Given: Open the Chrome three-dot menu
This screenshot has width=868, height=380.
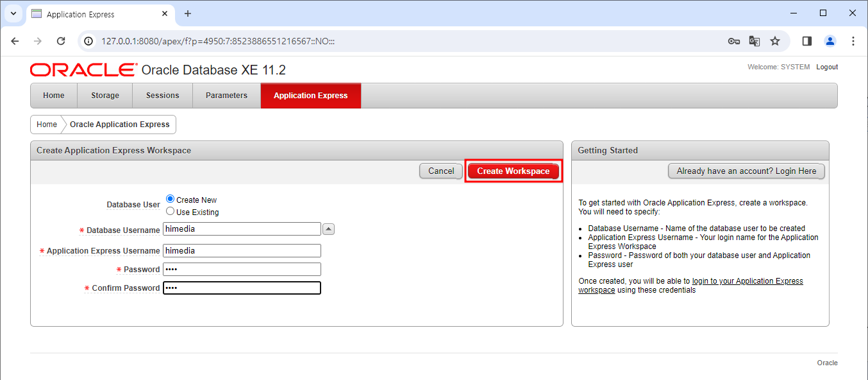Looking at the screenshot, I should point(853,41).
